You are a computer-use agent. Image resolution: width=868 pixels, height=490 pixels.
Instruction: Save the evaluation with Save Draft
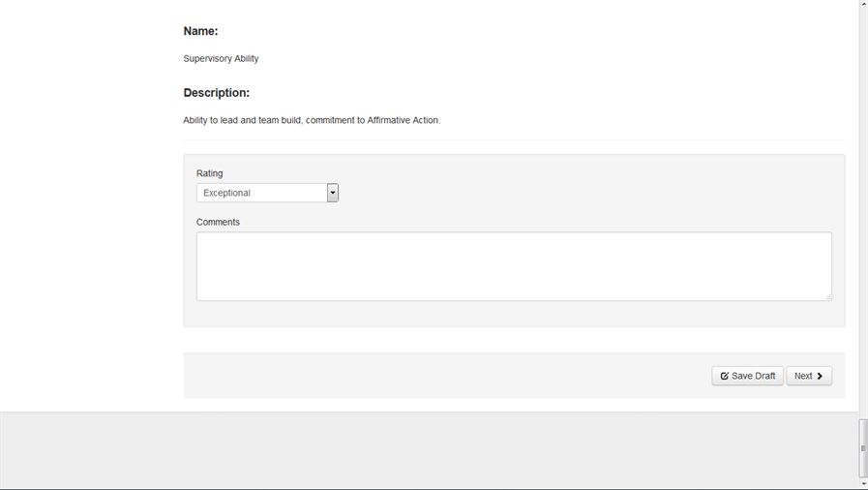tap(748, 376)
